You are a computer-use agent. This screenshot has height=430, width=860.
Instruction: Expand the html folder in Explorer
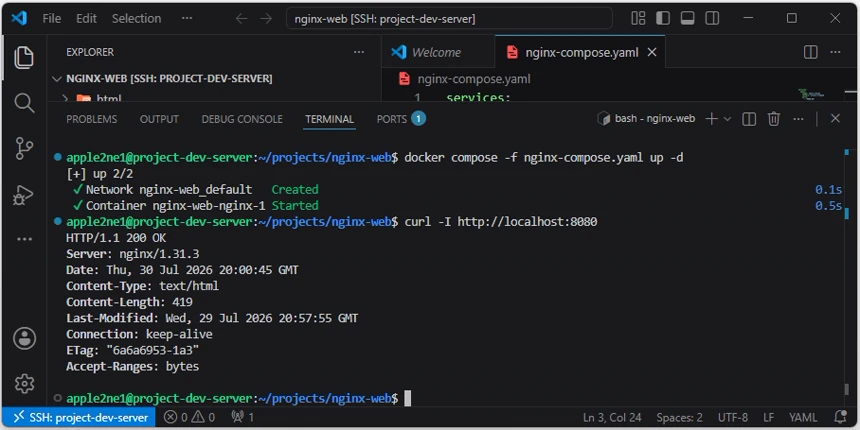tap(214, 99)
